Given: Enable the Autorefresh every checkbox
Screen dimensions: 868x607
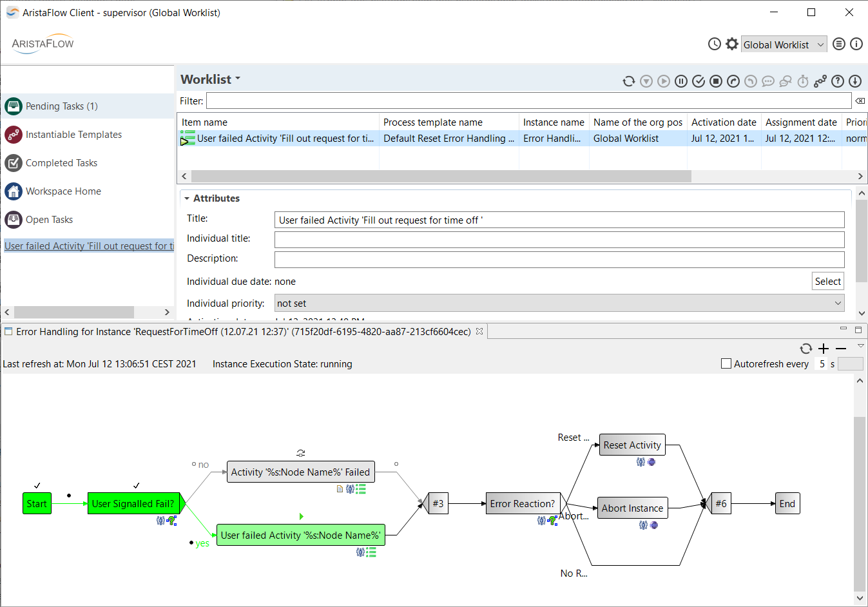Looking at the screenshot, I should point(726,363).
